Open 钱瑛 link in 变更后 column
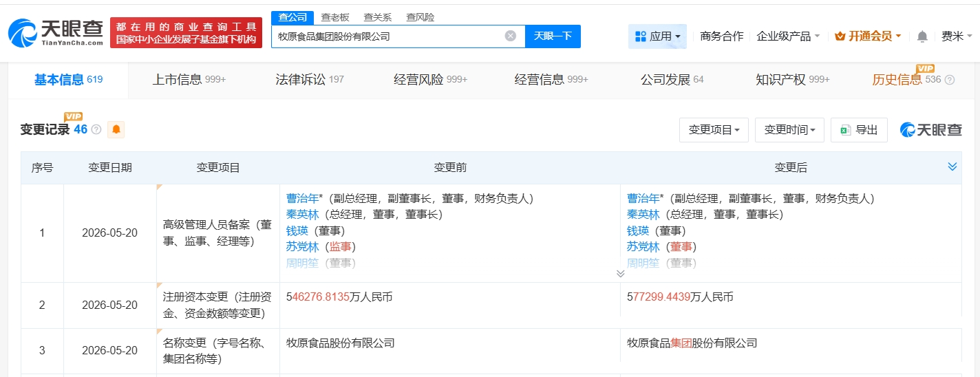This screenshot has height=377, width=980. 637,230
